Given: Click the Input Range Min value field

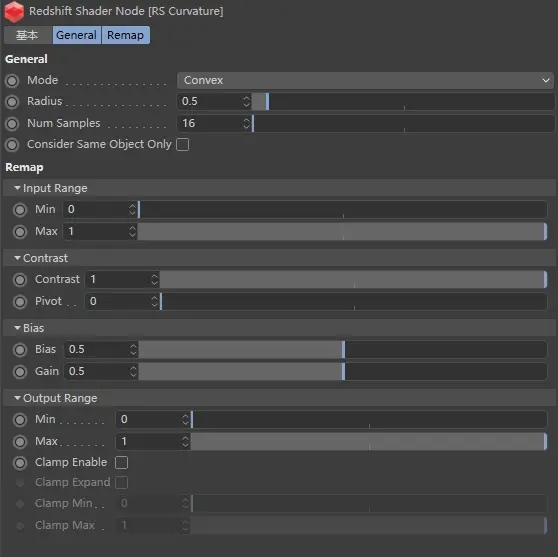Looking at the screenshot, I should pos(96,210).
